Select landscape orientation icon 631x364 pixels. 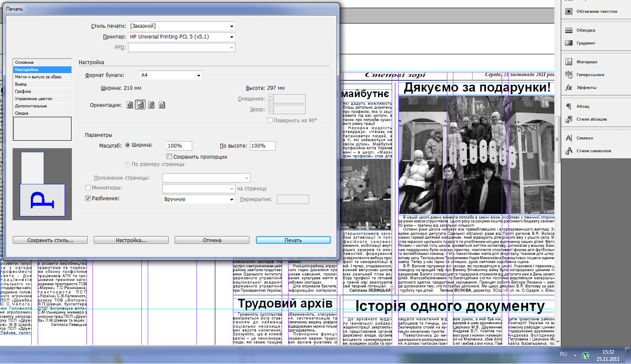coord(140,105)
